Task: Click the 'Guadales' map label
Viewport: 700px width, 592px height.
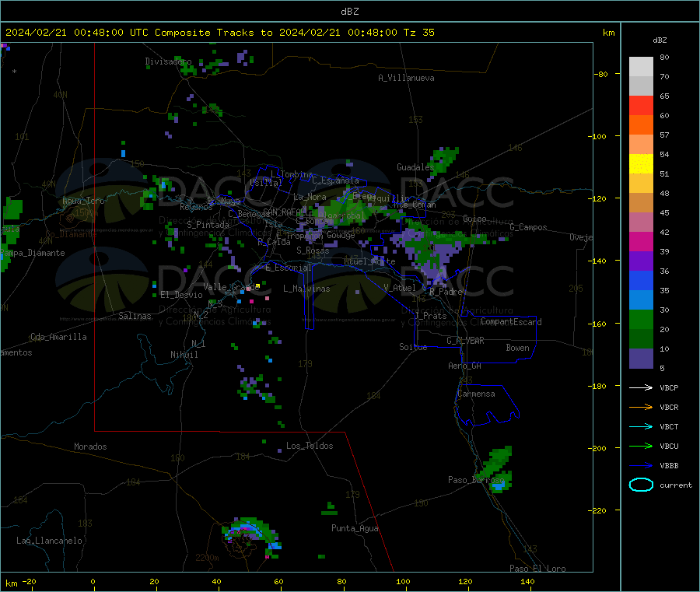Action: pos(415,167)
